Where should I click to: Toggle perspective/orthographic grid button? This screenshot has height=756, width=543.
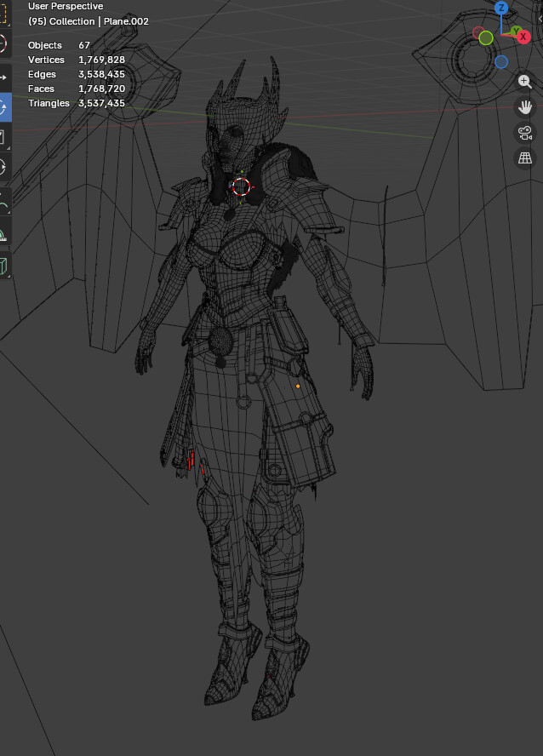pos(525,158)
